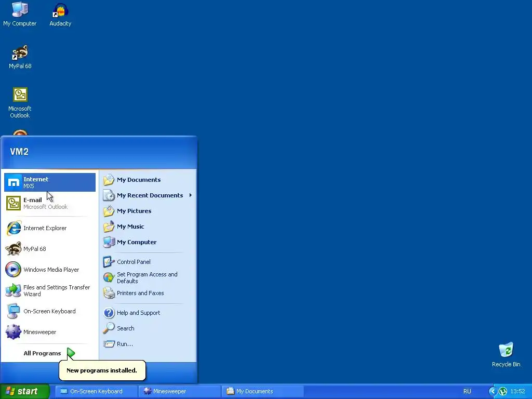
Task: Click the New programs installed balloon
Action: pyautogui.click(x=102, y=370)
